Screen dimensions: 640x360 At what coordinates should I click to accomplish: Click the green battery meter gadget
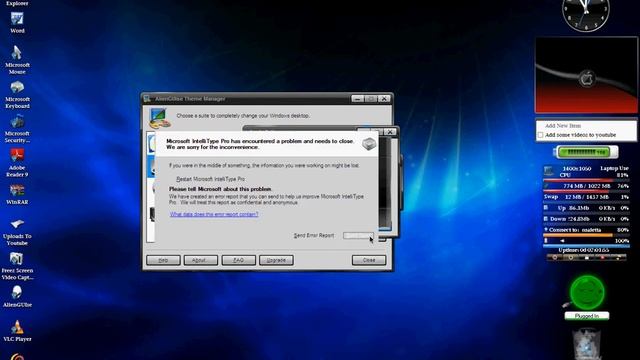(586, 152)
